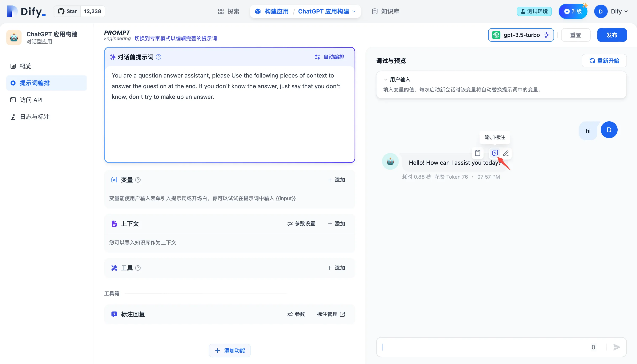
Task: Copy the assistant reply with clipboard icon
Action: pyautogui.click(x=477, y=153)
